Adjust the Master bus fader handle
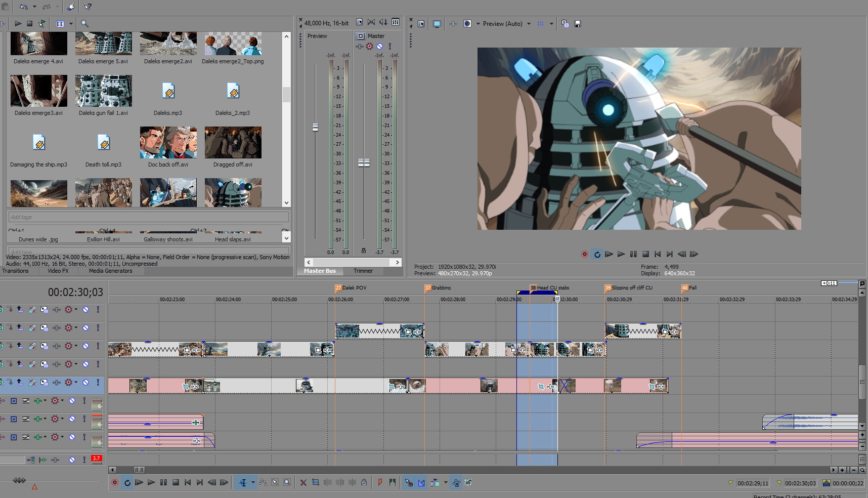 (x=364, y=162)
